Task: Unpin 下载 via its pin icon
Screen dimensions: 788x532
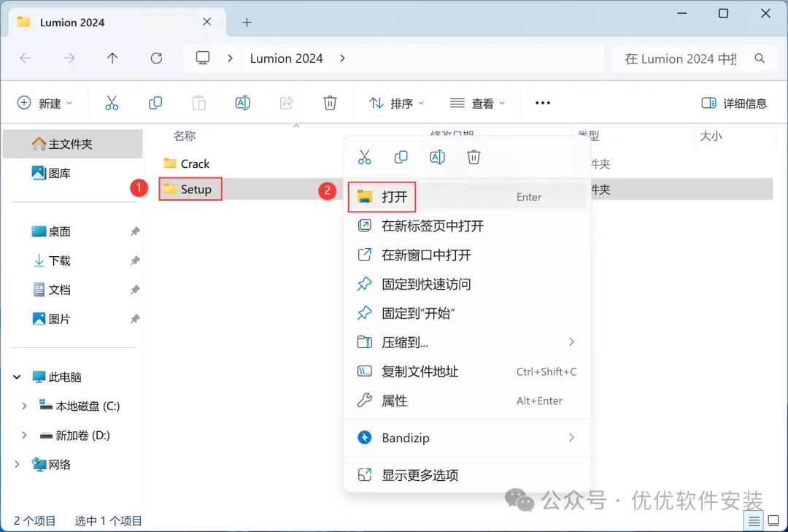Action: (135, 261)
